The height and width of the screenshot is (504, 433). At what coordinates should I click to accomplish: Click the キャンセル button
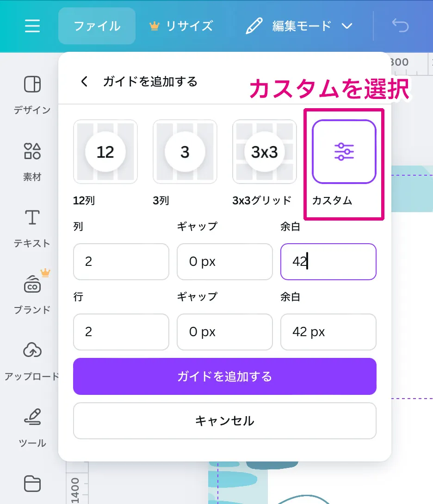tap(224, 421)
